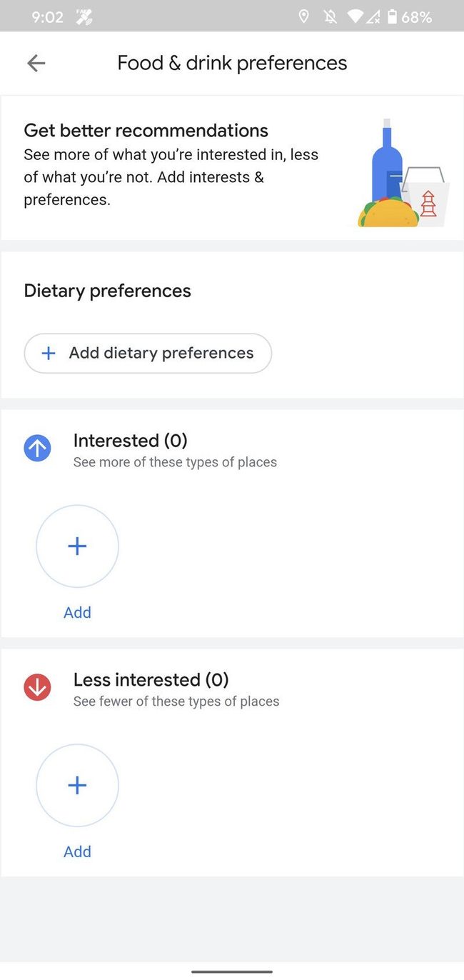The height and width of the screenshot is (980, 464).
Task: Click the plus circle under Less interested
Action: [77, 785]
